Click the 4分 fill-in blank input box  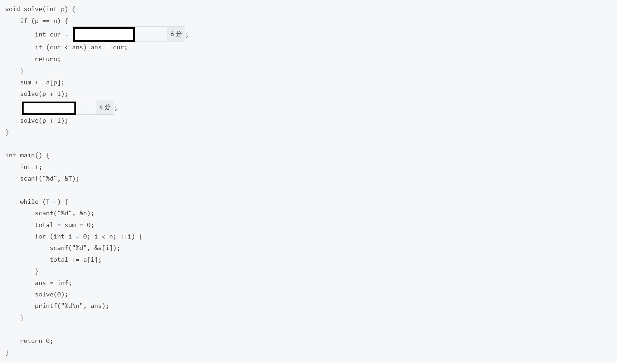[49, 108]
